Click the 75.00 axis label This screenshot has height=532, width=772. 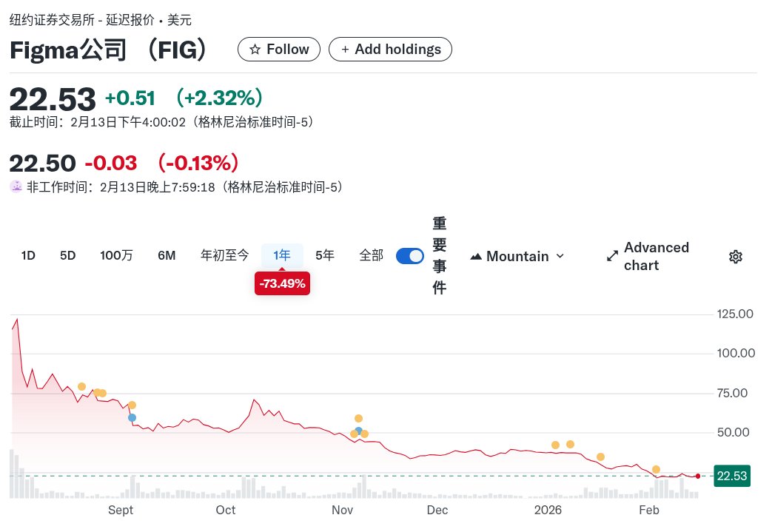[732, 393]
